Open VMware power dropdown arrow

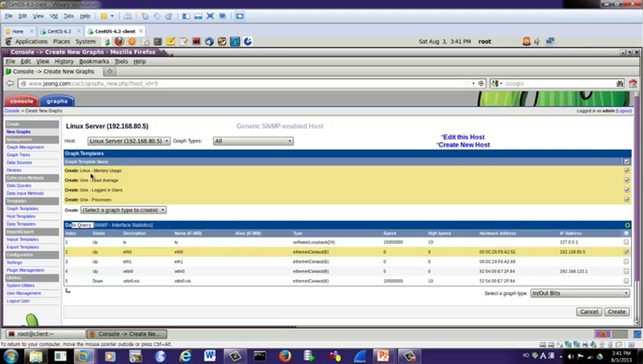coord(112,16)
